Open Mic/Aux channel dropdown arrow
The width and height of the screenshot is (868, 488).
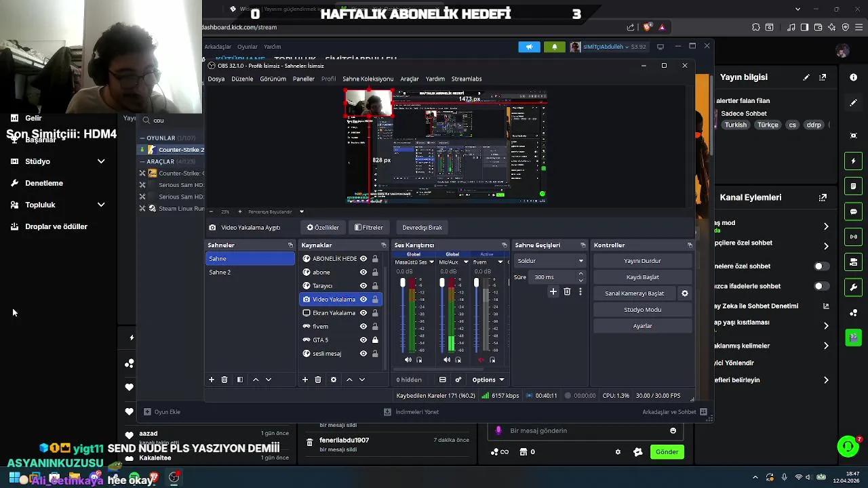click(465, 262)
